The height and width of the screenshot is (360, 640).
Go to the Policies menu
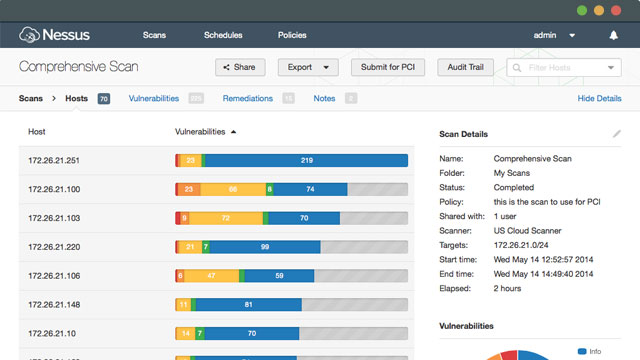292,35
